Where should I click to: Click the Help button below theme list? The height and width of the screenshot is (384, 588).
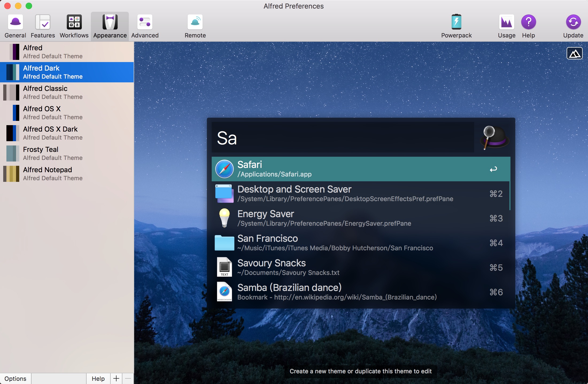tap(98, 379)
